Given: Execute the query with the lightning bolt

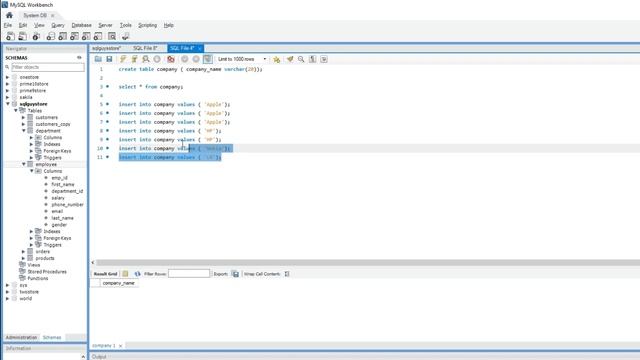Looking at the screenshot, I should coord(123,59).
